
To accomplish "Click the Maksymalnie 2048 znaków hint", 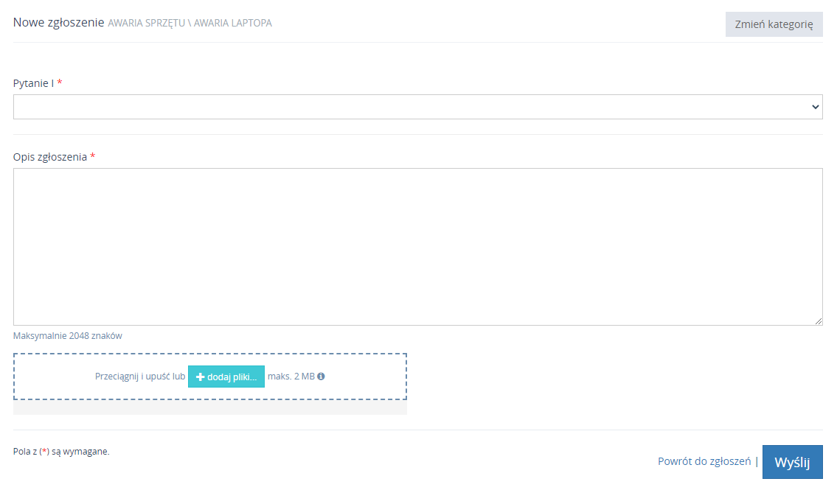I will pyautogui.click(x=68, y=335).
